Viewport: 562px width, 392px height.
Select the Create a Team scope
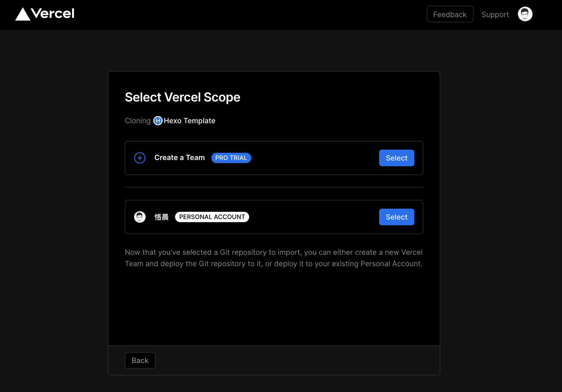click(x=397, y=158)
